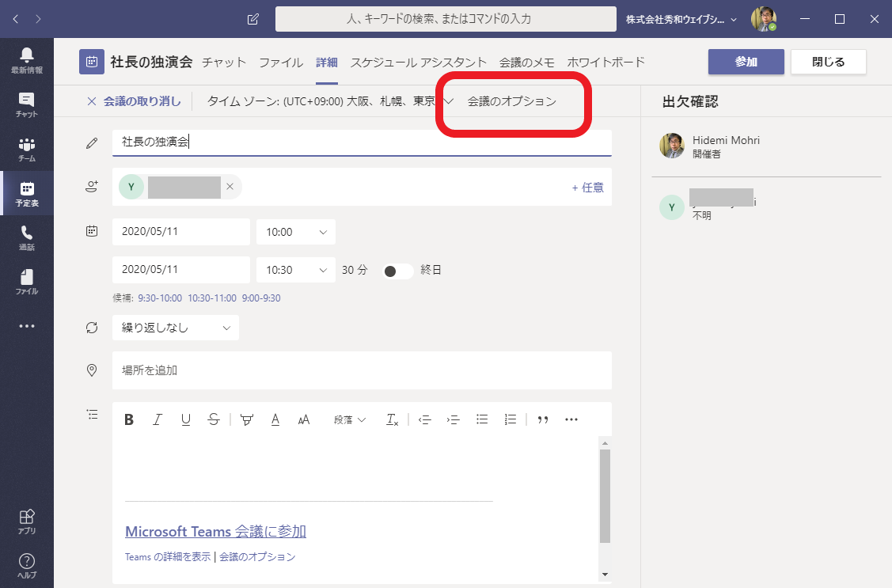Image resolution: width=892 pixels, height=588 pixels.
Task: Expand the 段落 paragraph style dropdown
Action: (350, 419)
